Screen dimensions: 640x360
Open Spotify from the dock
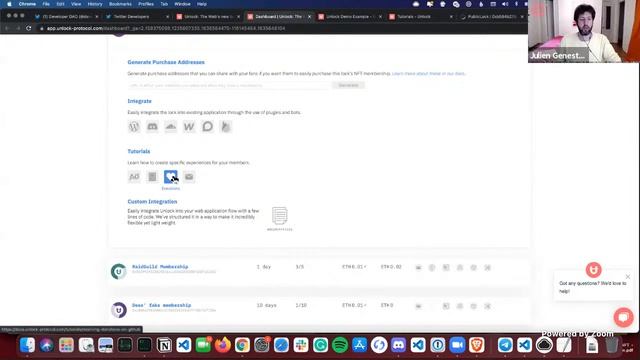click(340, 345)
